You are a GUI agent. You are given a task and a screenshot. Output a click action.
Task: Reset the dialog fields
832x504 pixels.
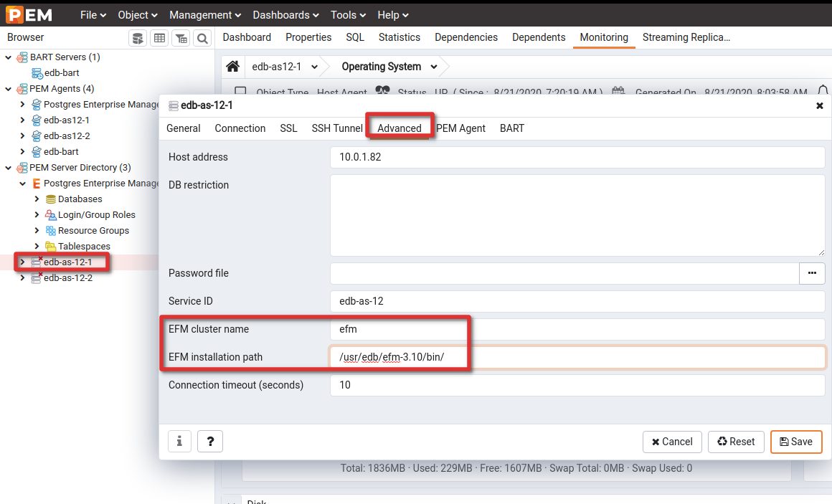[735, 442]
